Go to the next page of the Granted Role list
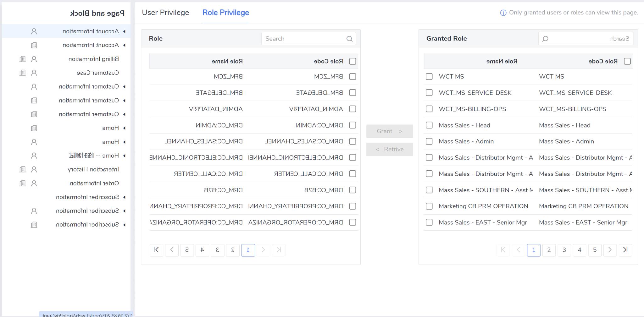 [610, 250]
